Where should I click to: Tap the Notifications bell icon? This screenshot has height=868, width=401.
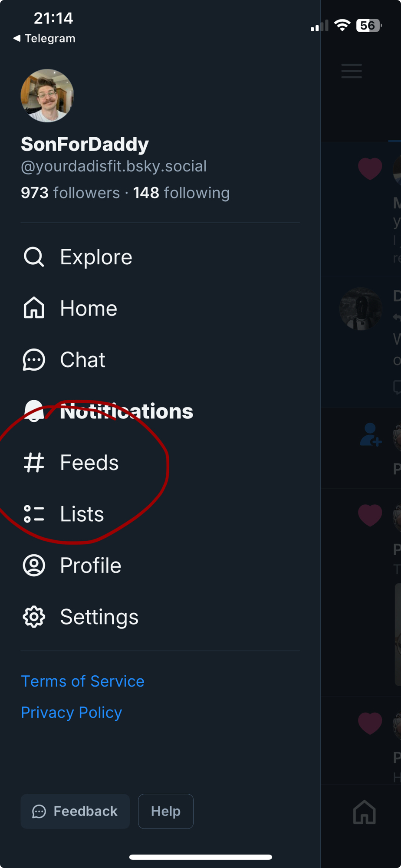pos(34,411)
